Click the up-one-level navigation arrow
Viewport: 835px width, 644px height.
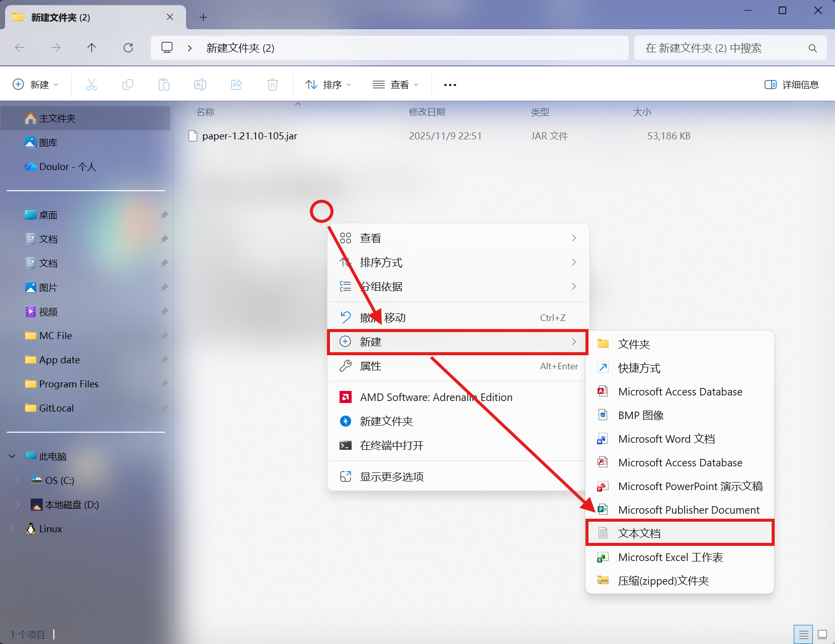pos(92,48)
